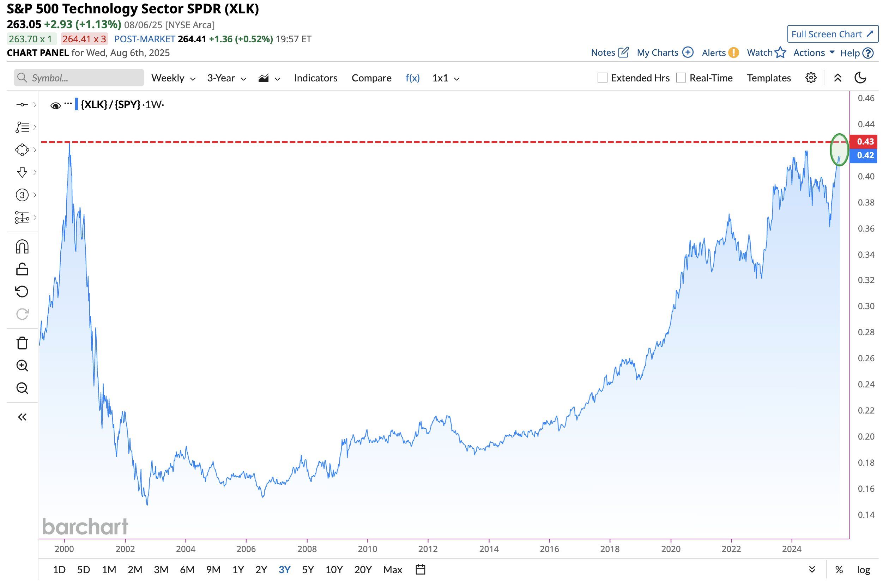Enable the Real-Time checkbox
The image size is (889, 588).
tap(681, 78)
